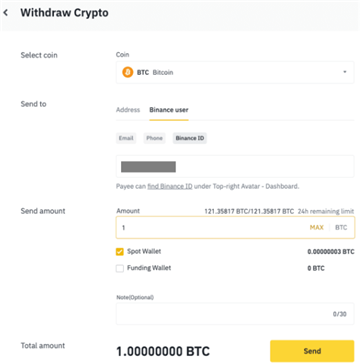The width and height of the screenshot is (360, 364).
Task: Uncheck the Spot Wallet checkbox
Action: point(120,252)
